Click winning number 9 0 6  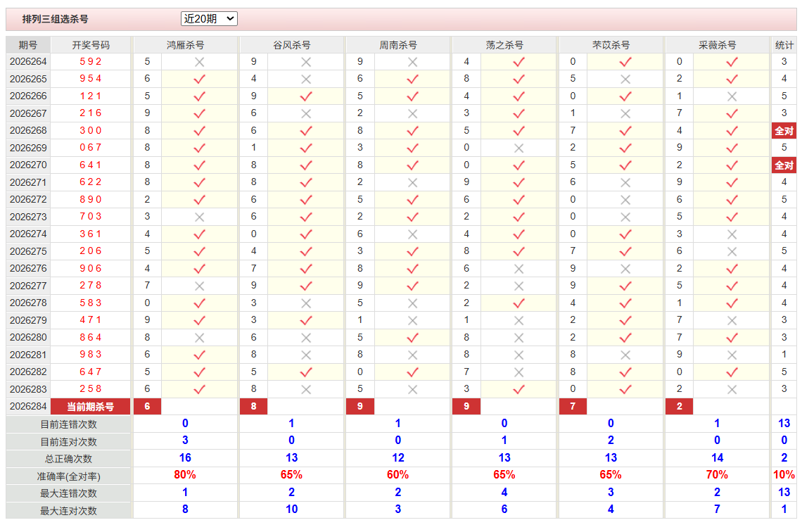(x=91, y=268)
